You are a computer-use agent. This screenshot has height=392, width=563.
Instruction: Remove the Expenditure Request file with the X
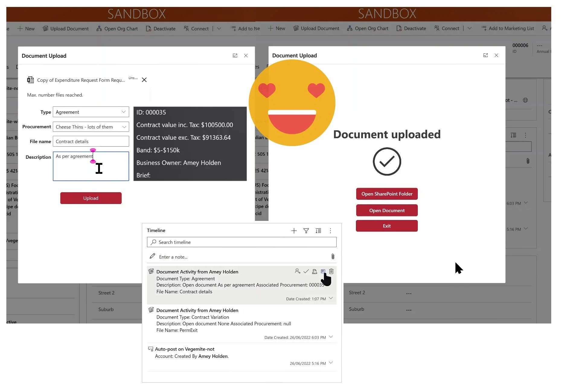click(144, 80)
